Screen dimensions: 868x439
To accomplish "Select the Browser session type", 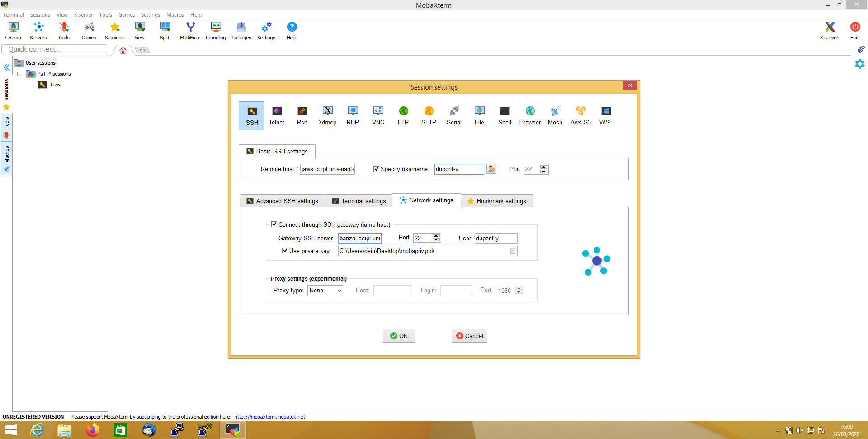I will pyautogui.click(x=530, y=116).
